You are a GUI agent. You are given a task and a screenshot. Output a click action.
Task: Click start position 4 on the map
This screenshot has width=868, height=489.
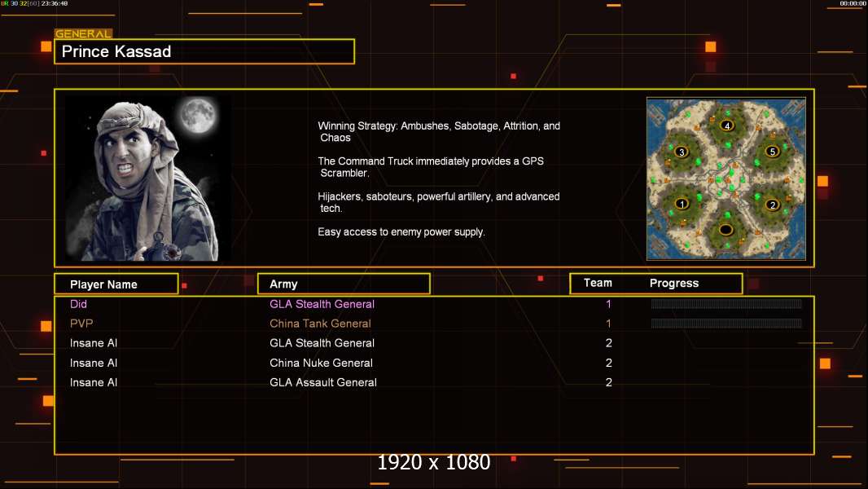(x=727, y=126)
